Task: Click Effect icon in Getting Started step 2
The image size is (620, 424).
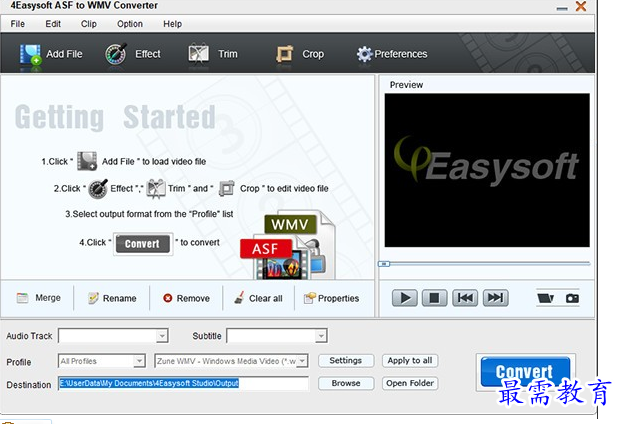Action: 98,189
